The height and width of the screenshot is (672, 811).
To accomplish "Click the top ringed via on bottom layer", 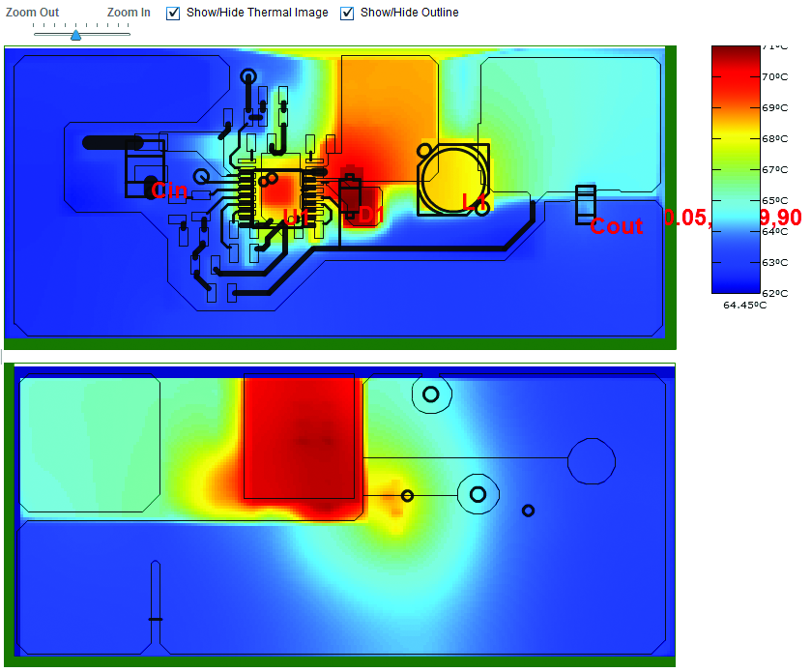I will pos(431,394).
